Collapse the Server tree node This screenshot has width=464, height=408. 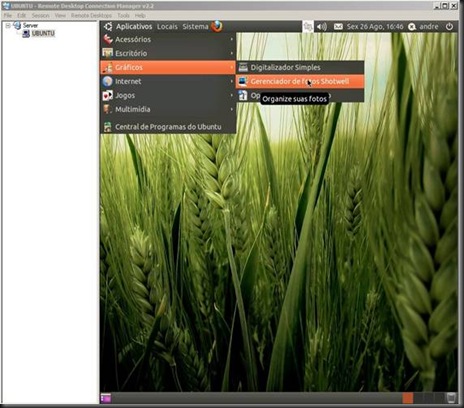[8, 26]
